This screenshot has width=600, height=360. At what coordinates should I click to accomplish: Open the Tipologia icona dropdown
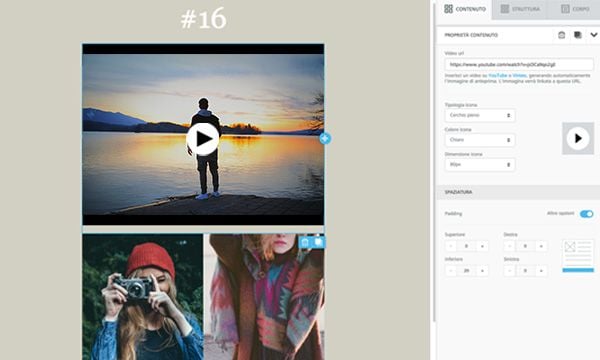click(x=480, y=115)
